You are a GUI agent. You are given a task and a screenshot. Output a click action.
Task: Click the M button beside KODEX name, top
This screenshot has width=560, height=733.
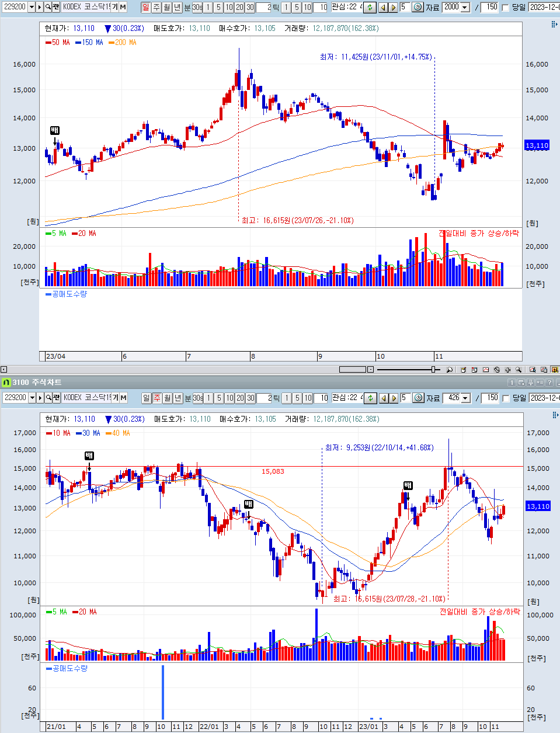pyautogui.click(x=123, y=7)
